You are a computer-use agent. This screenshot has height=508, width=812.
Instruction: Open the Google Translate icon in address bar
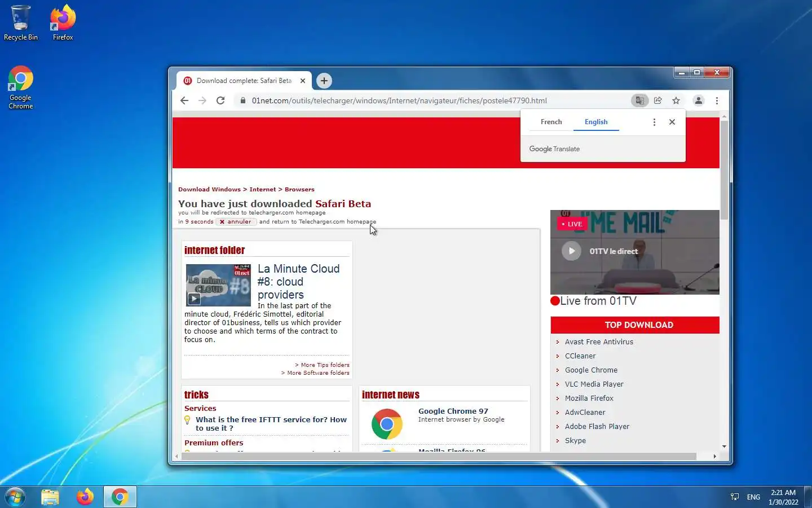coord(639,100)
